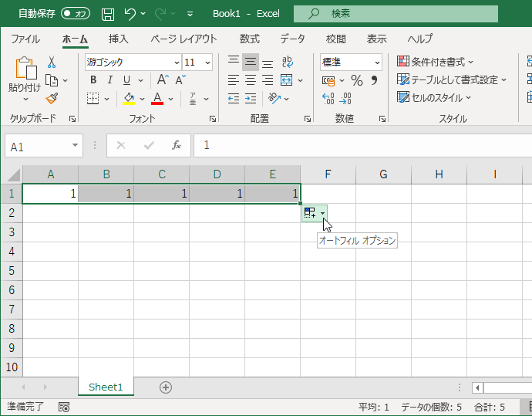Open the AutoFill Options dropdown
532x416 pixels.
pos(322,213)
